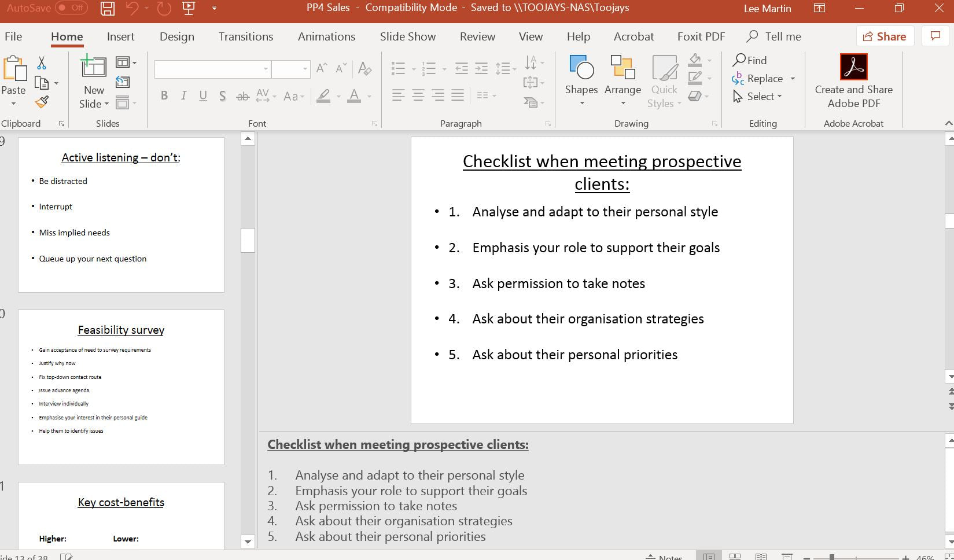
Task: Justify the paragraph text
Action: tap(458, 95)
